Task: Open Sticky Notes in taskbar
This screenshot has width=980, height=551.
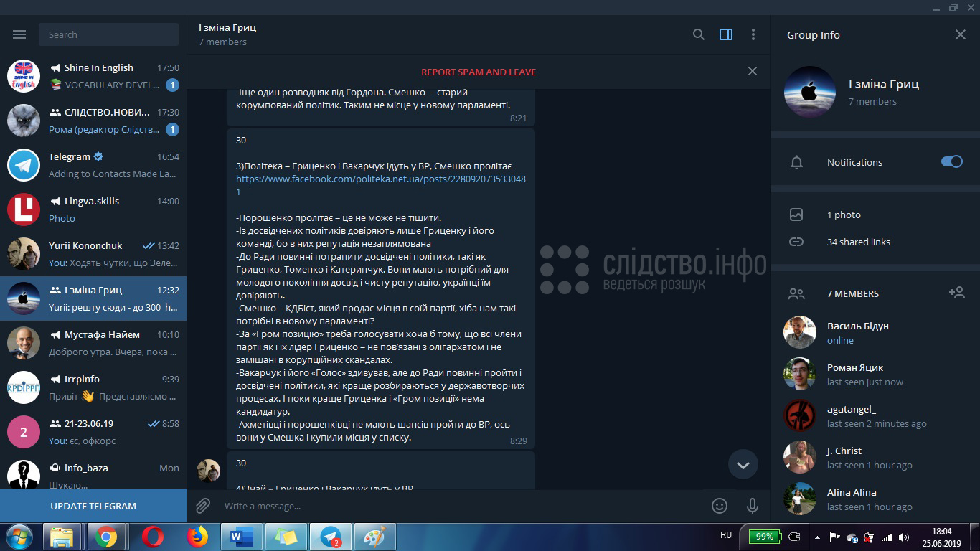Action: tap(286, 537)
